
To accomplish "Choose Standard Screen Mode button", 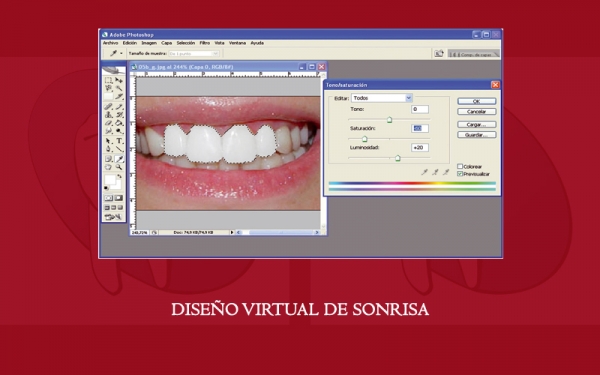I will tap(107, 207).
